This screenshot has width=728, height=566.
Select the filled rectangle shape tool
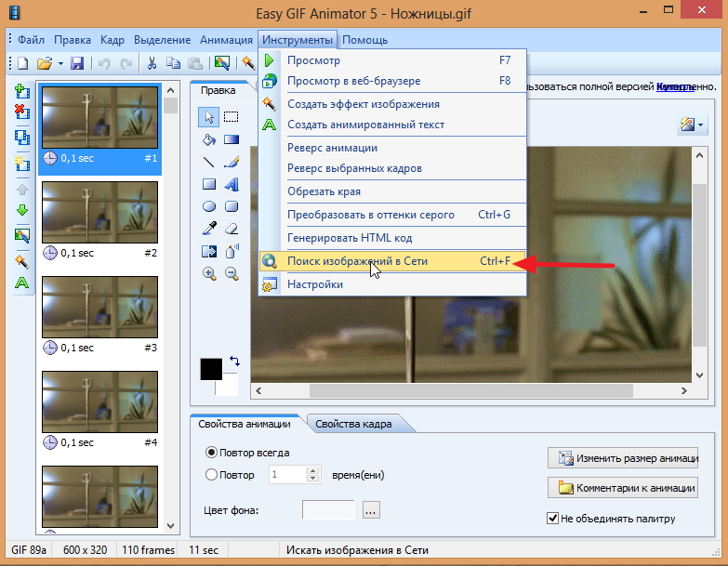tap(209, 184)
